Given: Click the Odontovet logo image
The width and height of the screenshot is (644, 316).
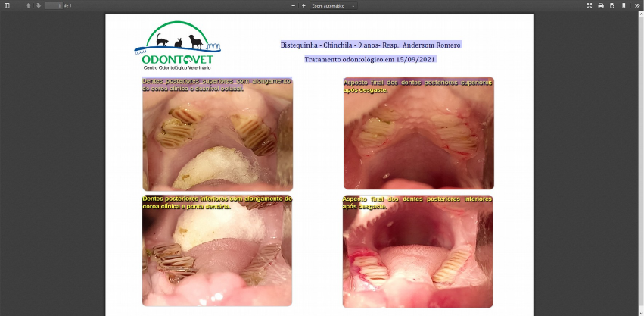Looking at the screenshot, I should pos(177,45).
